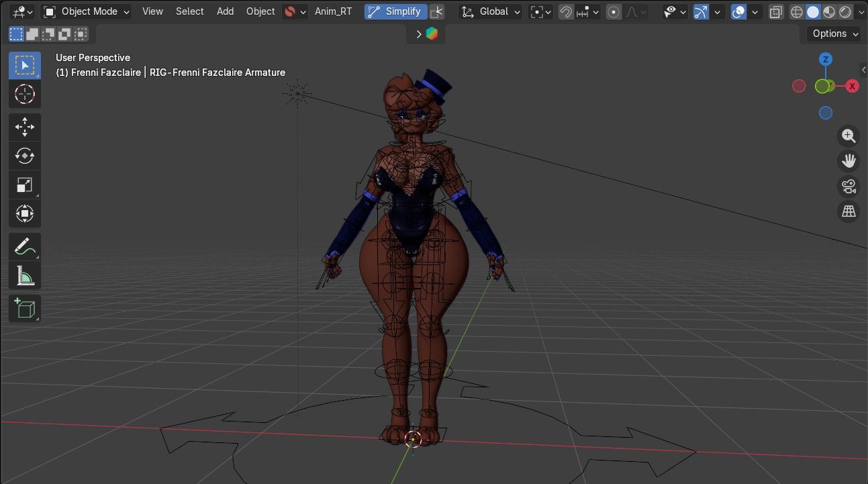Screen dimensions: 868x484
Task: Select the Rotate tool
Action: pos(25,156)
